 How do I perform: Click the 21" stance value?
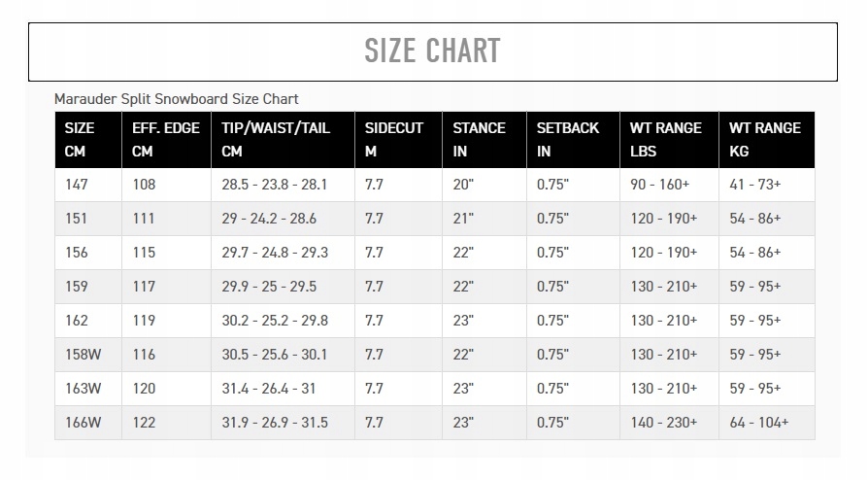click(463, 219)
